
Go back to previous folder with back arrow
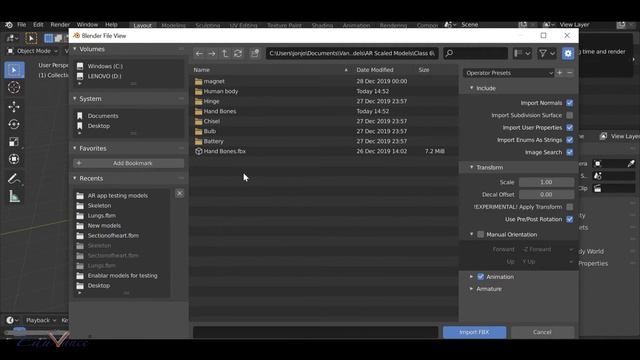pos(199,53)
